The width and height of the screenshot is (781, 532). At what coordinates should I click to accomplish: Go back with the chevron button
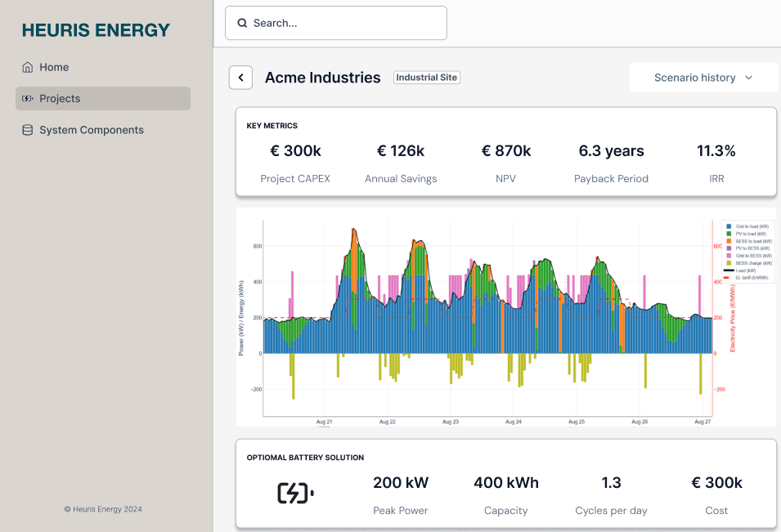click(x=240, y=78)
